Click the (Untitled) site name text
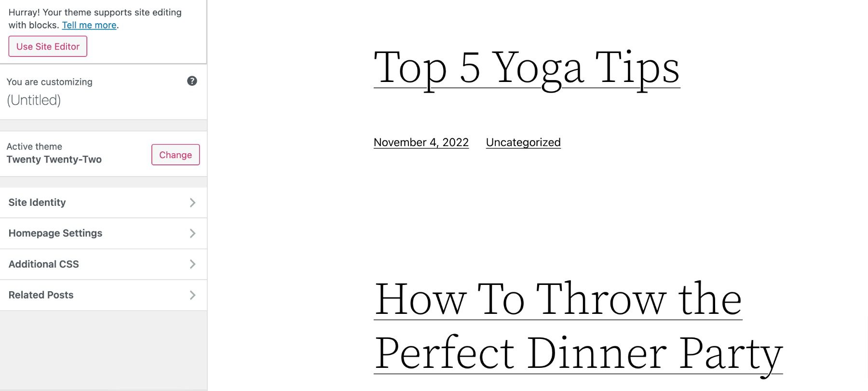The height and width of the screenshot is (391, 868). pos(34,100)
